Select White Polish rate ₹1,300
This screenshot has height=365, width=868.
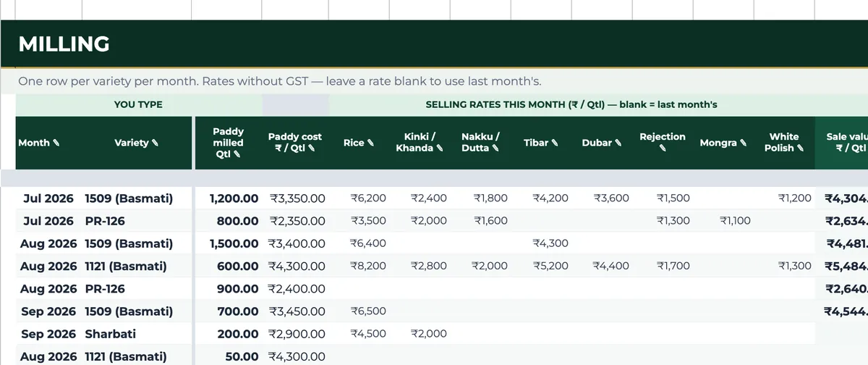794,266
